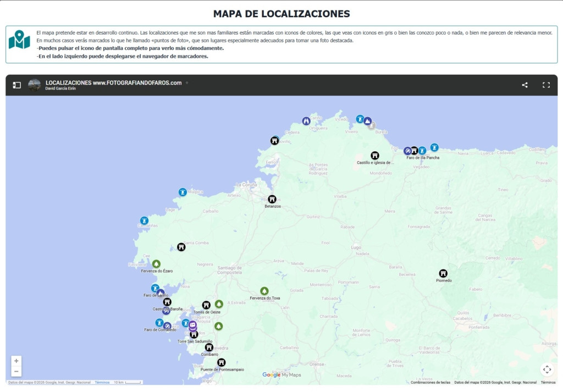Select the castle marker near Santa Comba
Image resolution: width=563 pixels, height=392 pixels.
coord(181,247)
